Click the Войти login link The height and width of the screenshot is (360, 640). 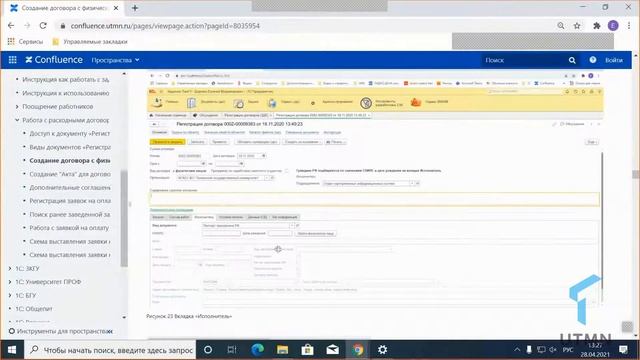[x=613, y=60]
